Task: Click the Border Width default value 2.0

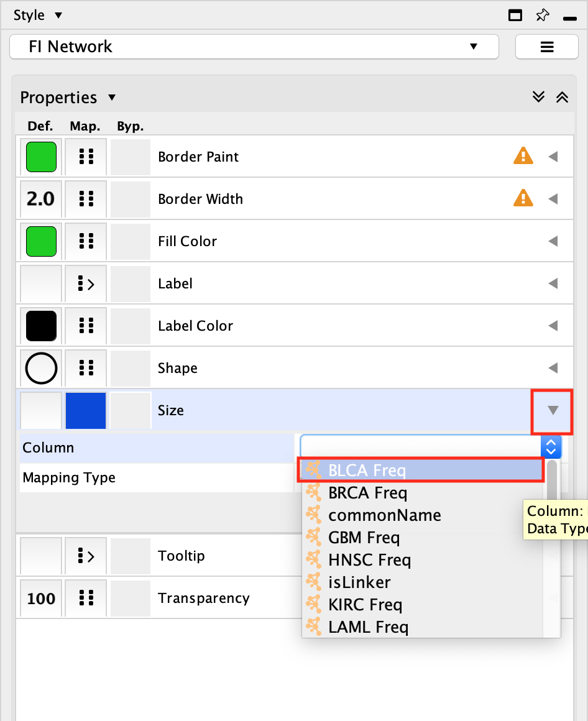Action: click(x=41, y=199)
